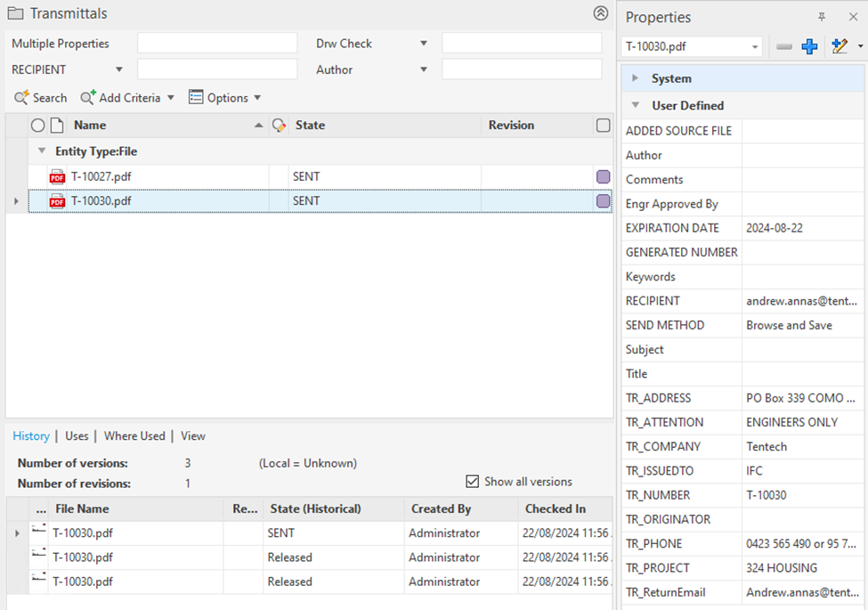
Task: Expand the System properties section
Action: click(x=635, y=78)
